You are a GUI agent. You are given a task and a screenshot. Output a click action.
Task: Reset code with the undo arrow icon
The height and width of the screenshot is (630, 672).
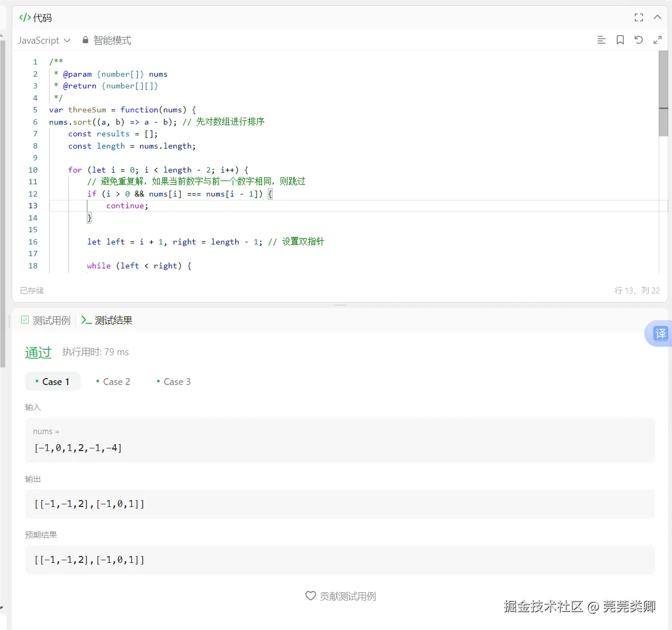(x=638, y=39)
